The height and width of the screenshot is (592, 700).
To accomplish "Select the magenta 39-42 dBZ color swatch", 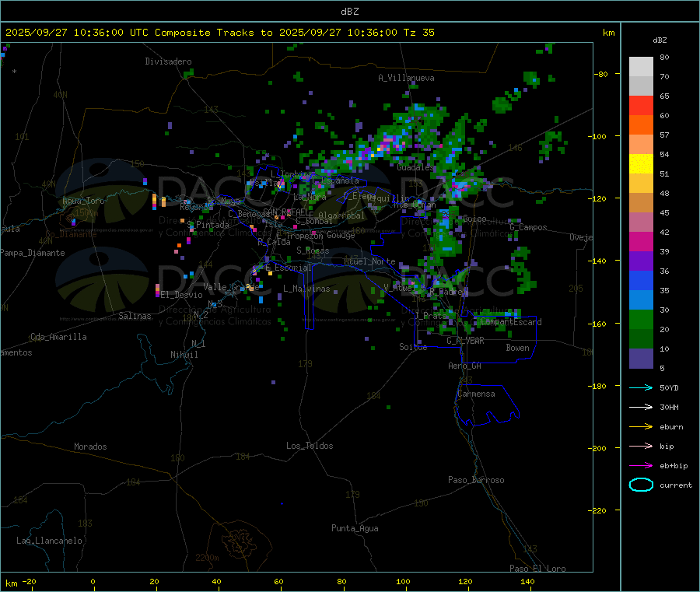I will tap(641, 241).
